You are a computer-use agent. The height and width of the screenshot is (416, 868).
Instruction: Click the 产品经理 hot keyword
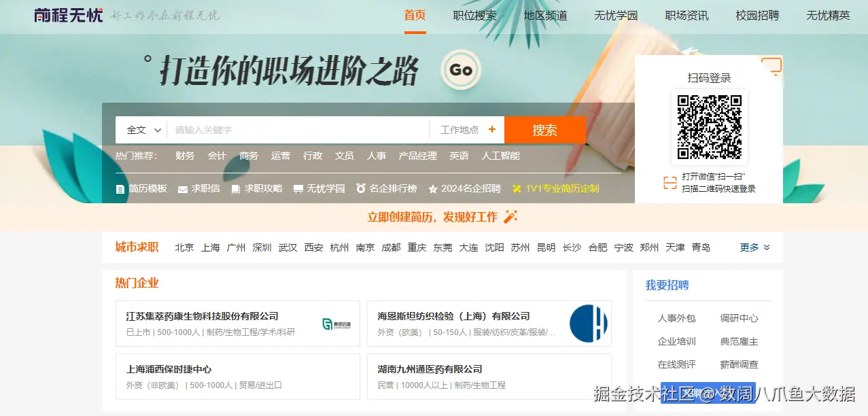[x=417, y=156]
